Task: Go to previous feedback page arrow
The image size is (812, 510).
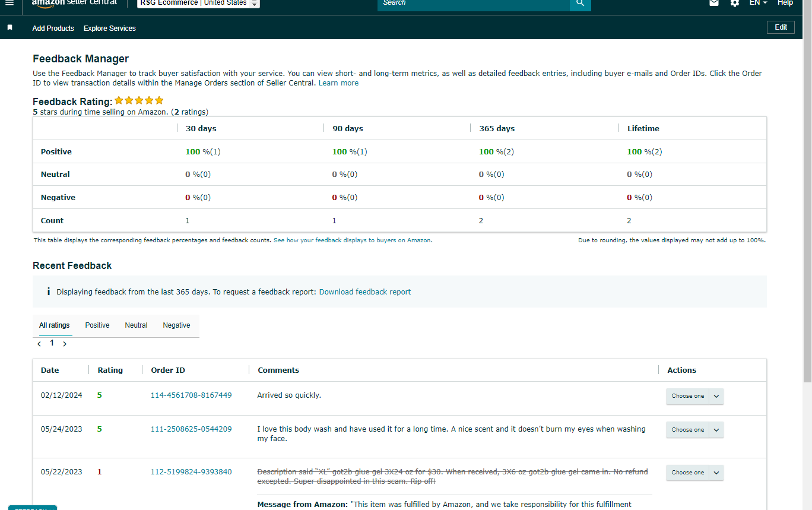Action: pos(39,344)
